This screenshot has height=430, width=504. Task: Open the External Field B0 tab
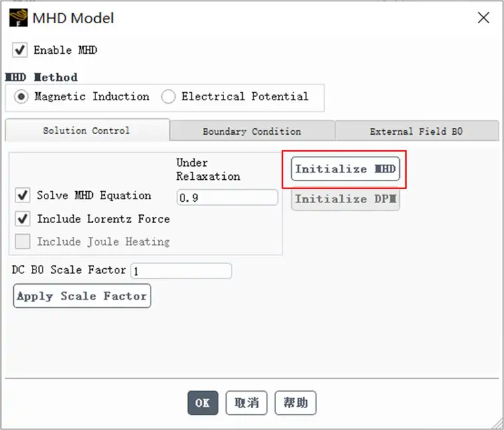point(417,131)
